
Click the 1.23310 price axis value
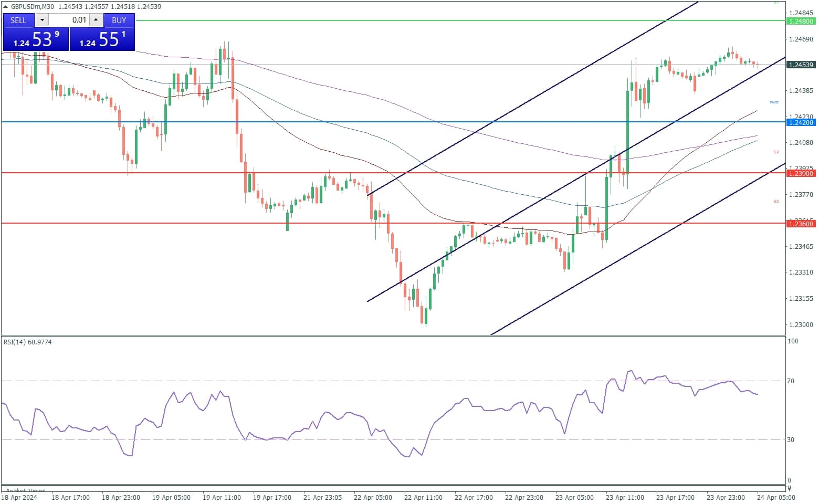pos(801,272)
